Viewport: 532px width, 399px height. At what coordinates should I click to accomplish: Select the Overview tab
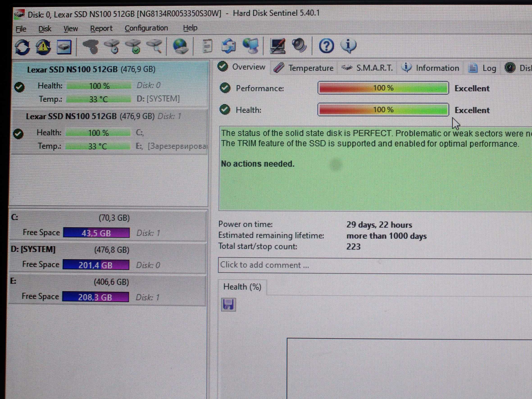pos(242,67)
